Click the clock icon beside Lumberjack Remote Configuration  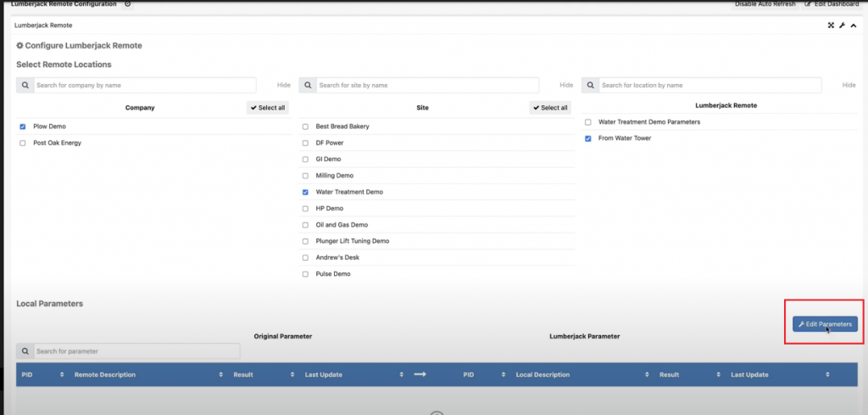point(127,4)
